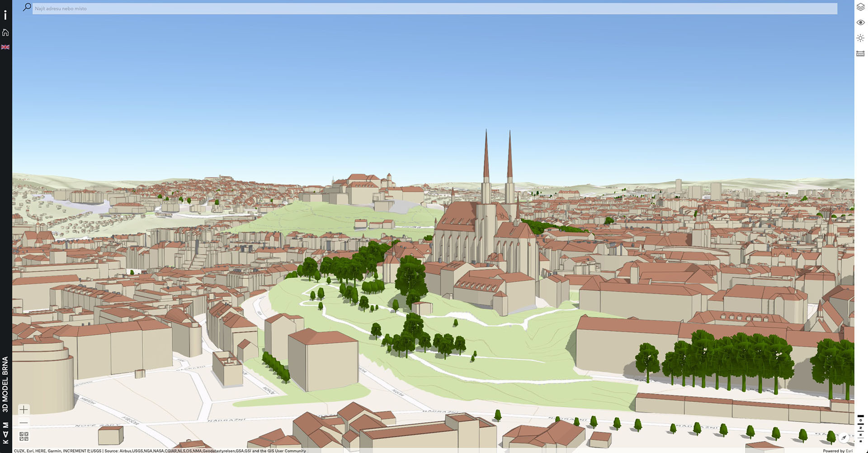Select the ruler measurement tool
This screenshot has width=868, height=453.
[x=860, y=53]
